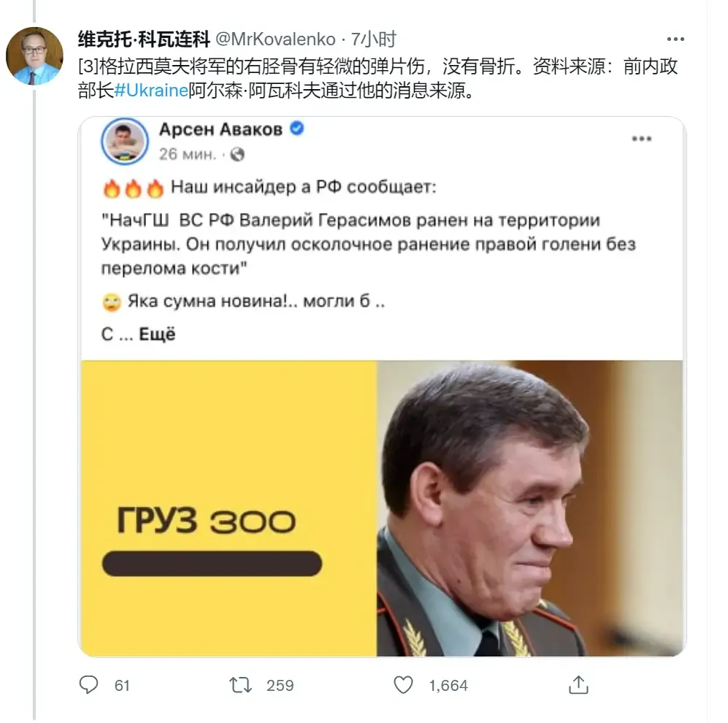728x723 pixels.
Task: Open the photo of the uniformed officer
Action: pyautogui.click(x=529, y=508)
